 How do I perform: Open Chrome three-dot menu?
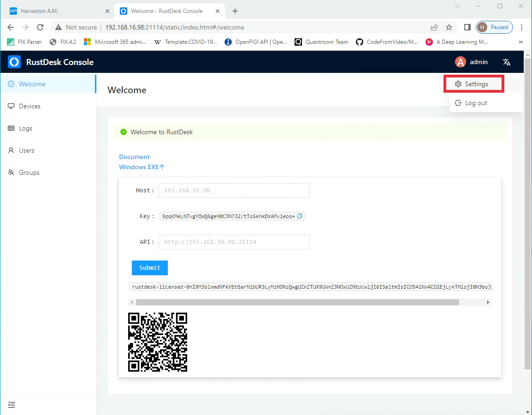click(521, 27)
